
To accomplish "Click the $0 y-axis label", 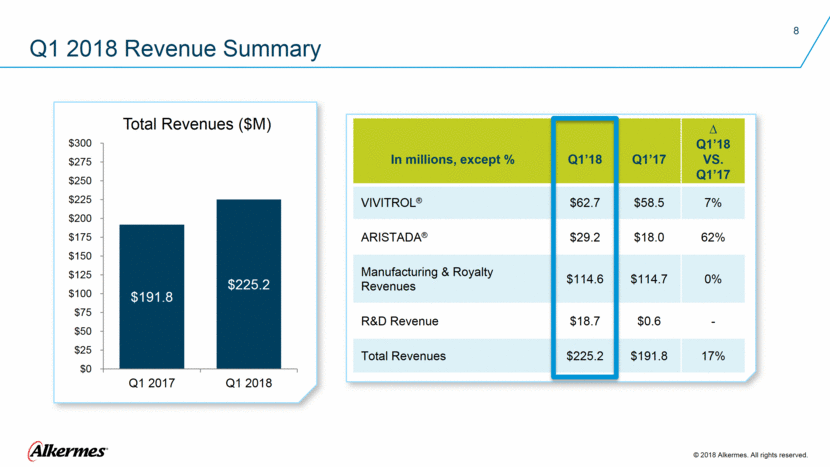I will (x=85, y=369).
